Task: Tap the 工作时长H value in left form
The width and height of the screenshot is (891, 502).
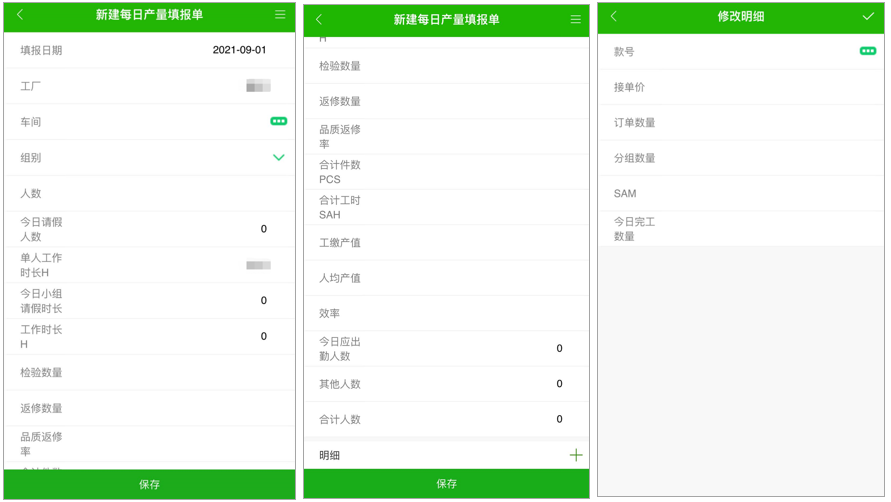Action: tap(264, 337)
